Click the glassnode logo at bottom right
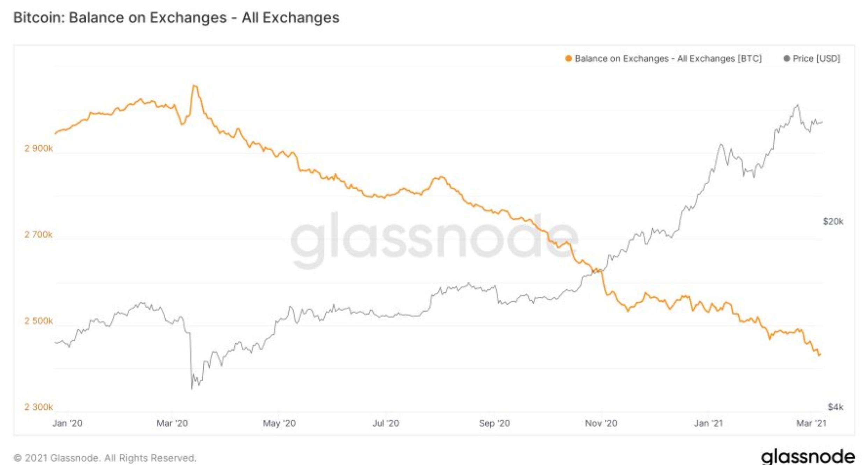 (x=808, y=456)
